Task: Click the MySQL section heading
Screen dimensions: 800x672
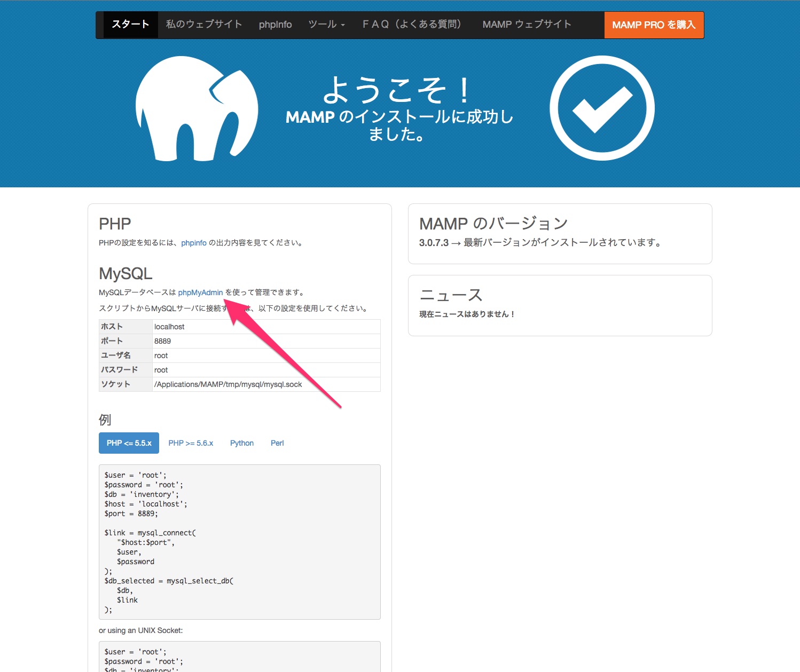Action: tap(126, 274)
